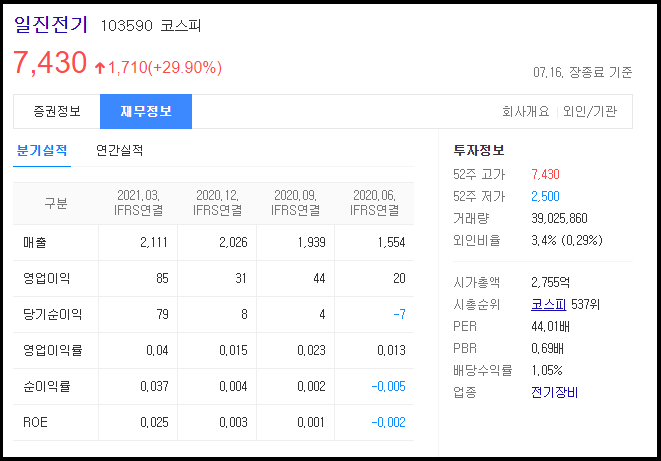Click the 영업이익 row label
This screenshot has width=661, height=461.
click(x=46, y=279)
